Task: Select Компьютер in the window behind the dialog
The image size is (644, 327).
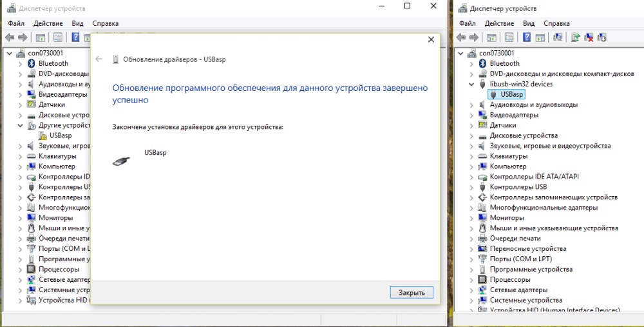Action: click(x=57, y=166)
